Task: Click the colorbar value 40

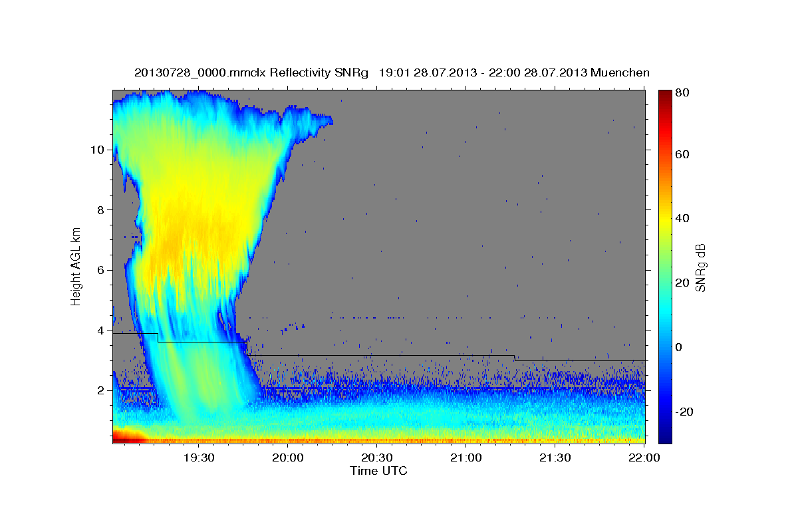Action: 682,219
